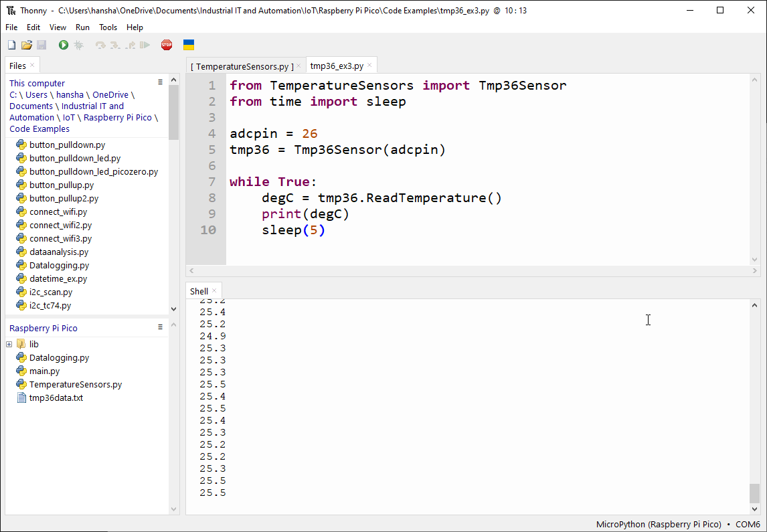Select connect_wifi.py file
The height and width of the screenshot is (532, 767).
pos(58,211)
